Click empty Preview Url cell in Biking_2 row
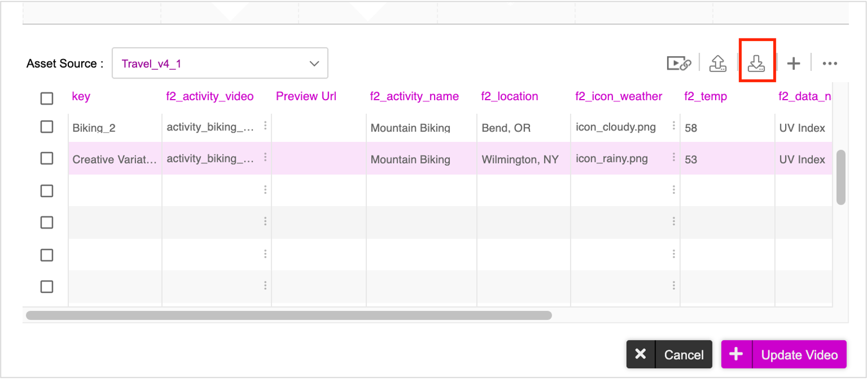868x379 pixels. [319, 128]
